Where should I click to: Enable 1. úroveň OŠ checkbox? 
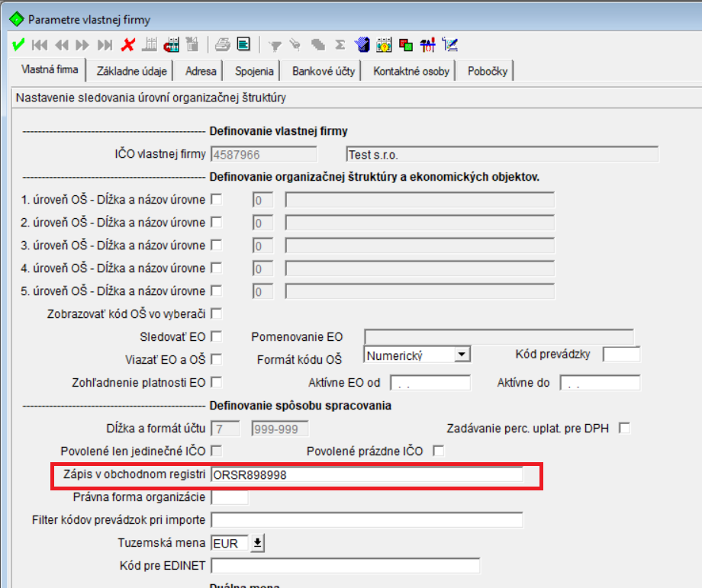pyautogui.click(x=216, y=199)
